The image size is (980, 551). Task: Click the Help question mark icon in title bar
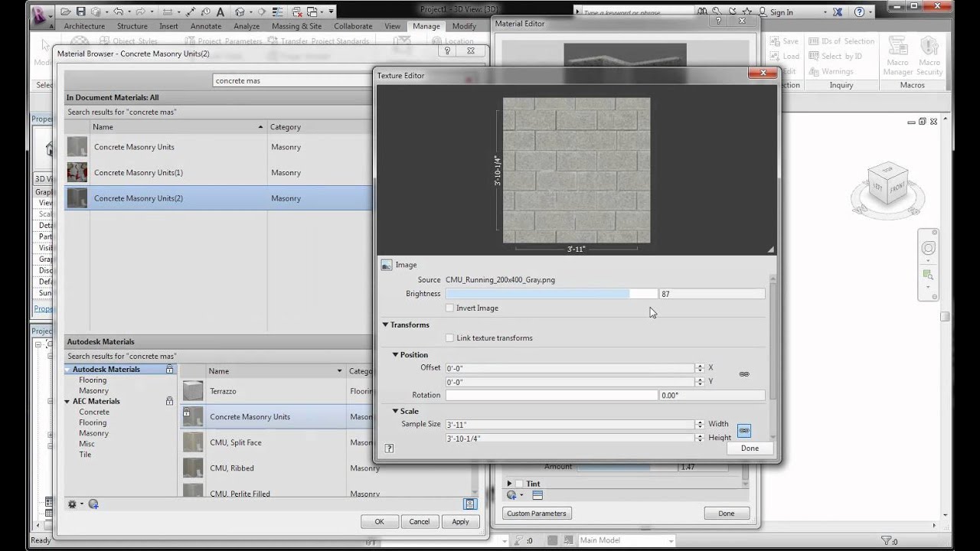pyautogui.click(x=859, y=12)
